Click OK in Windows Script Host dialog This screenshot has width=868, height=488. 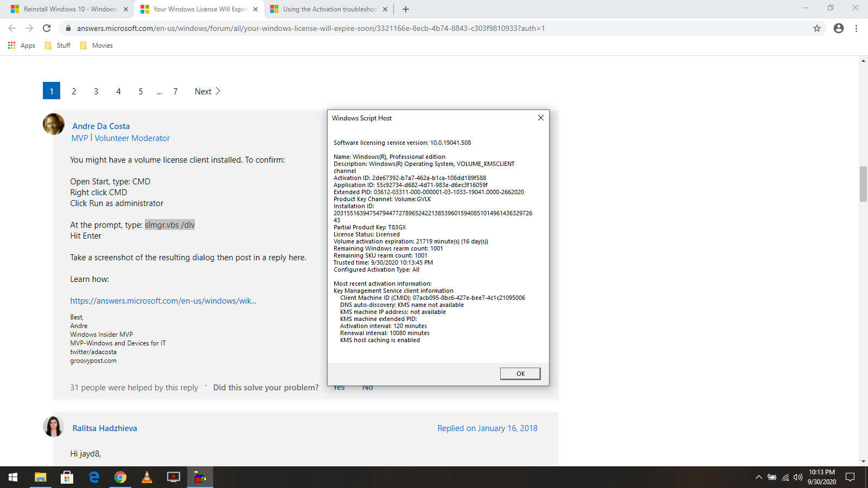[520, 374]
